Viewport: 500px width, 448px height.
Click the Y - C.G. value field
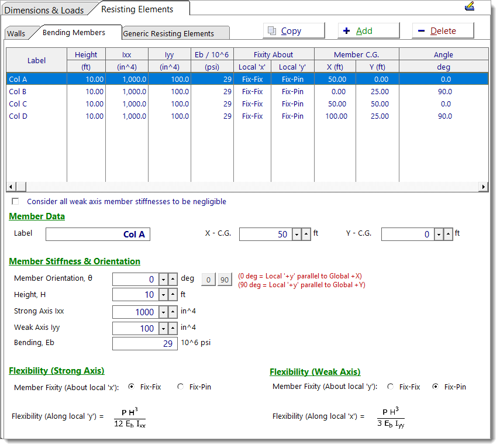pyautogui.click(x=408, y=235)
